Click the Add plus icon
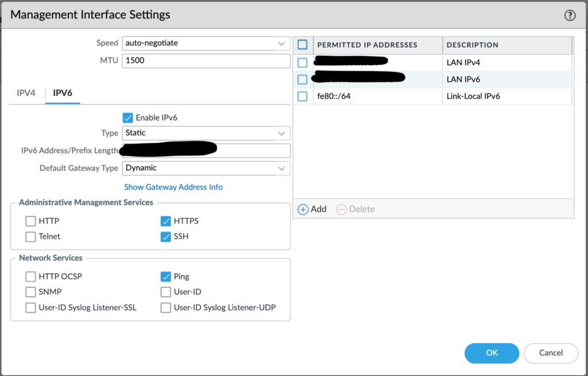Viewport: 588px width, 376px height. [303, 210]
